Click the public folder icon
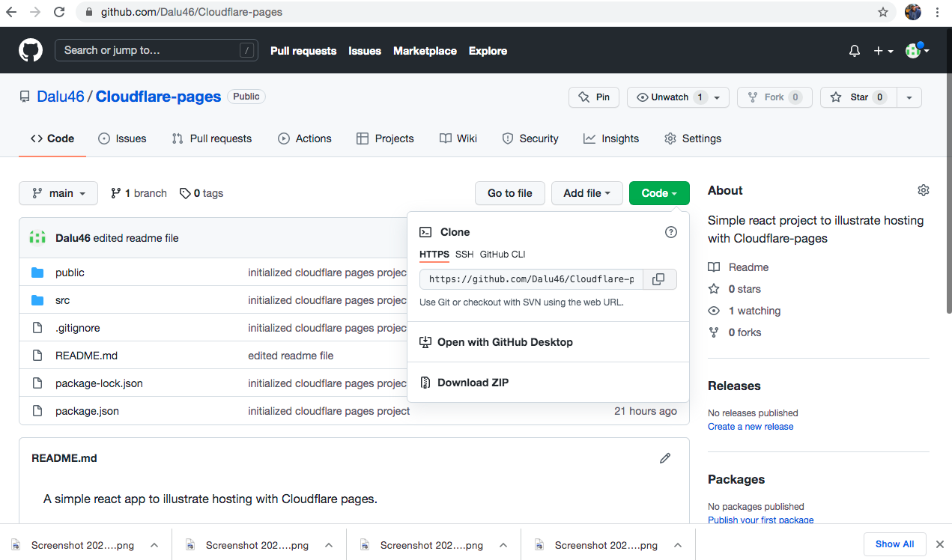The width and height of the screenshot is (952, 560). coord(37,273)
